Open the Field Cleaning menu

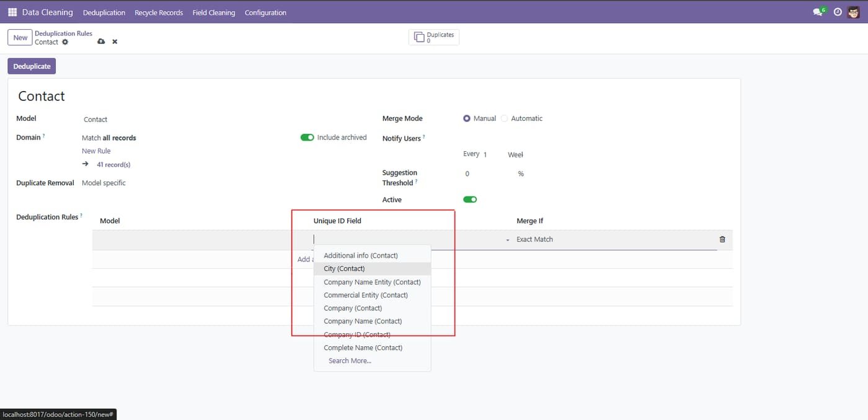click(x=214, y=12)
